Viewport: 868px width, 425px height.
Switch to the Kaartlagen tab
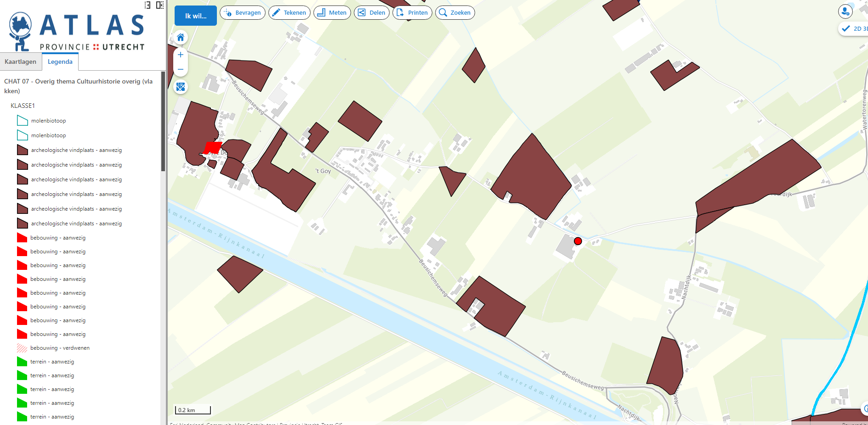pos(21,62)
